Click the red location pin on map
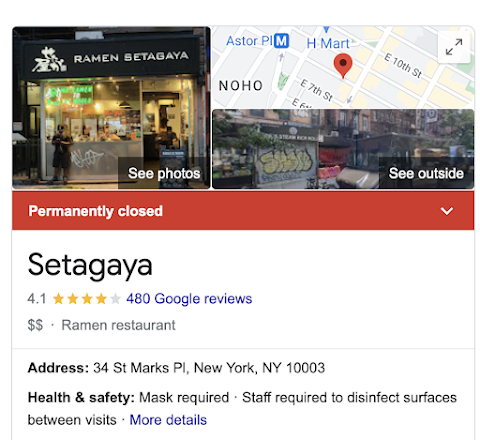Viewport: 480px width, 440px height. [x=343, y=66]
